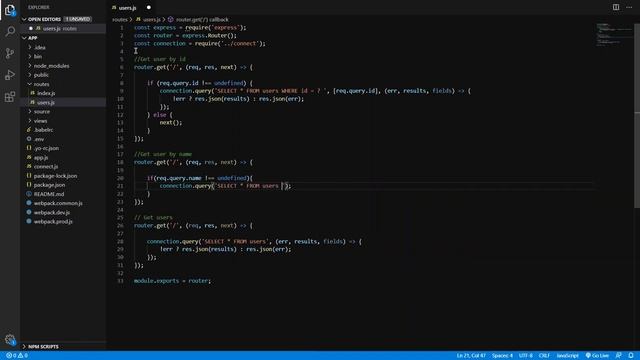Change the CRLF line ending setting
This screenshot has height=360, width=640.
click(544, 356)
